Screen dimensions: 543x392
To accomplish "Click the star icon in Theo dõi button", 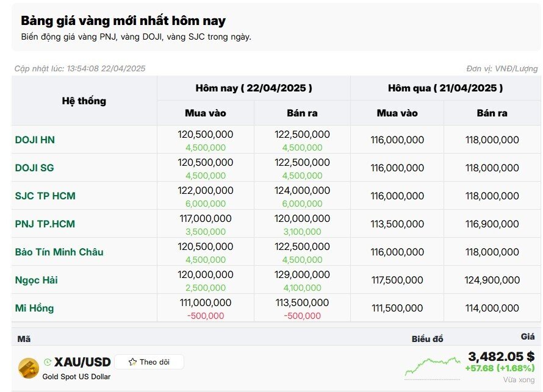I will [132, 362].
